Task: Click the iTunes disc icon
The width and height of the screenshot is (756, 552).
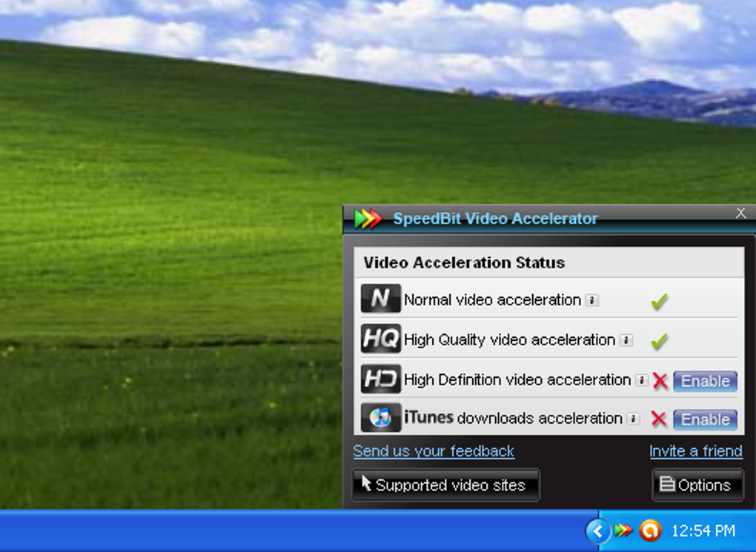Action: pyautogui.click(x=380, y=417)
